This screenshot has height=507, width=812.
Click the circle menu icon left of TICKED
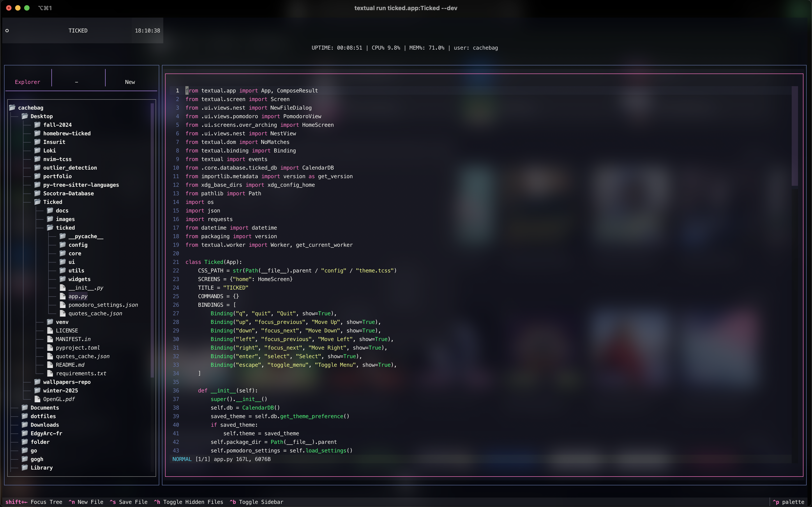(7, 30)
